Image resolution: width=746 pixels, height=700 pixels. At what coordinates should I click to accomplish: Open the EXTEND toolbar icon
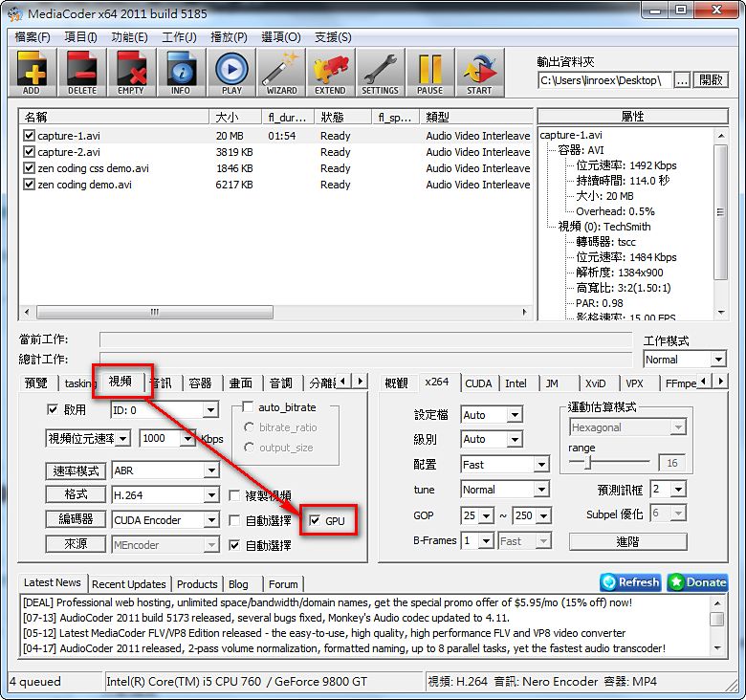point(330,73)
